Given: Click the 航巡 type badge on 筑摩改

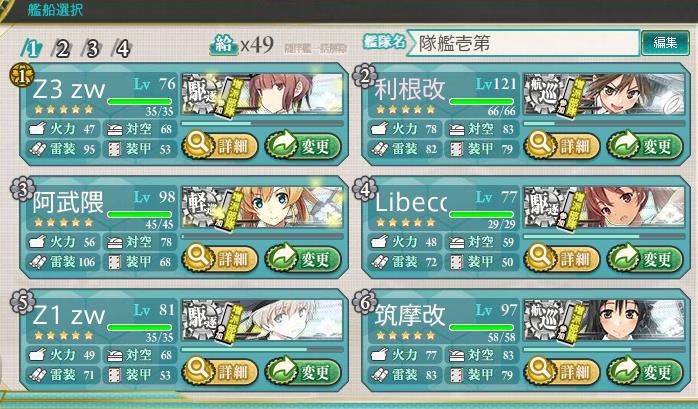Looking at the screenshot, I should pyautogui.click(x=543, y=319).
